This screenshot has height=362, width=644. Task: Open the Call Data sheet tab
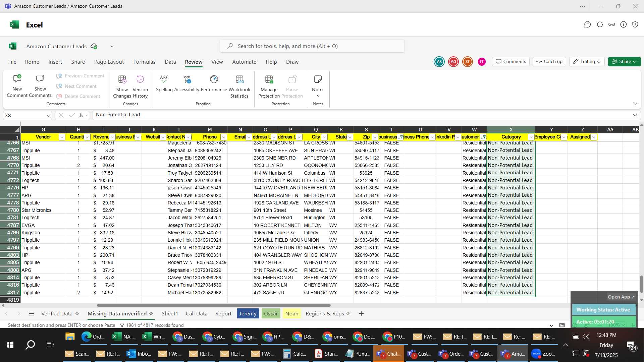[x=197, y=314]
